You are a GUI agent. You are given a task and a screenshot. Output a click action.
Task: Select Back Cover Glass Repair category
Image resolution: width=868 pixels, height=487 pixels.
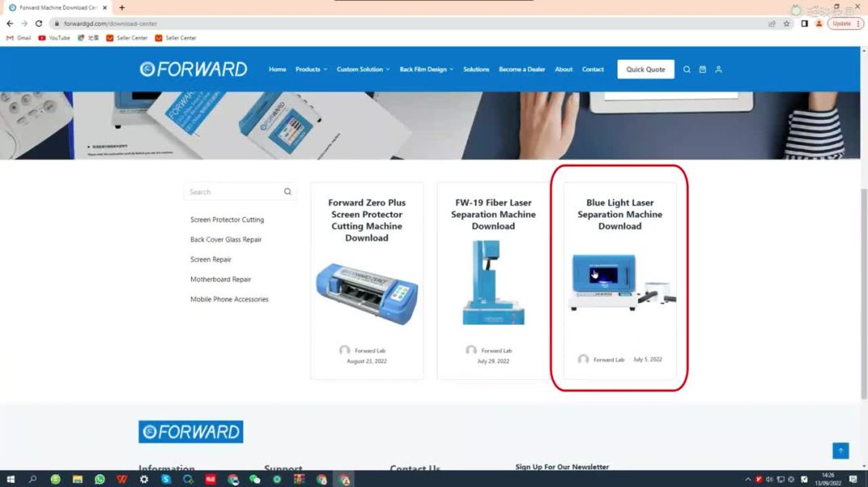pyautogui.click(x=226, y=239)
